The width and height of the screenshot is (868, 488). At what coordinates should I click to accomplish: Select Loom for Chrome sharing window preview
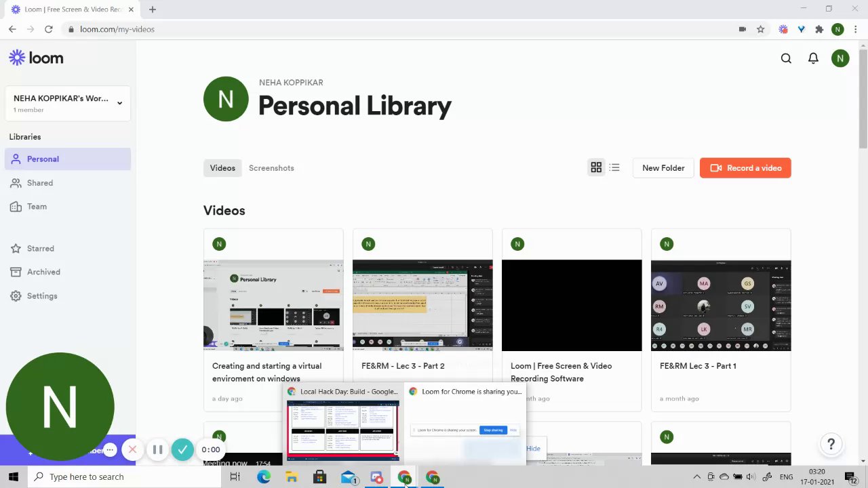point(465,424)
